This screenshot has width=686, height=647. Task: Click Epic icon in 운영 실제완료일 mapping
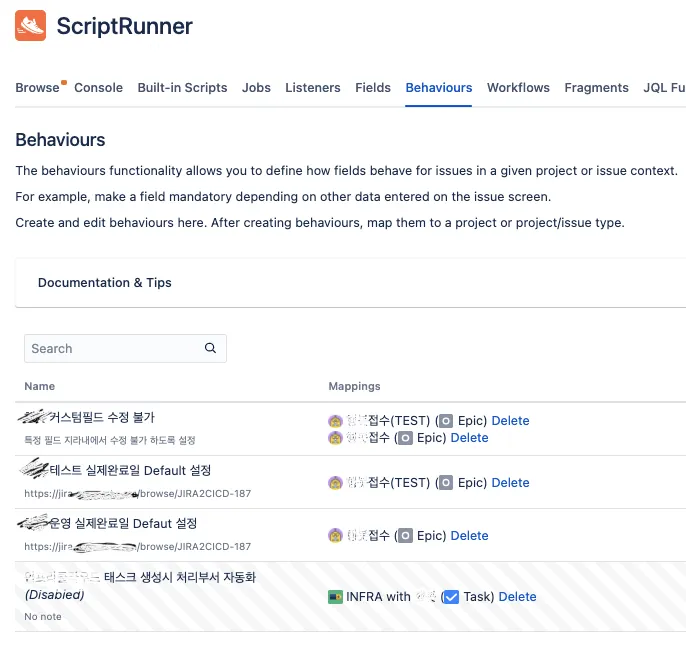405,536
